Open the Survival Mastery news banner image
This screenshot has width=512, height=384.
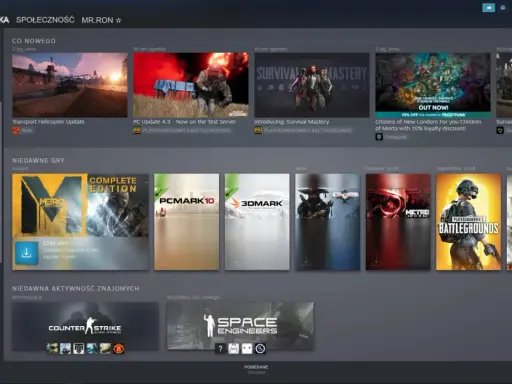coord(312,85)
